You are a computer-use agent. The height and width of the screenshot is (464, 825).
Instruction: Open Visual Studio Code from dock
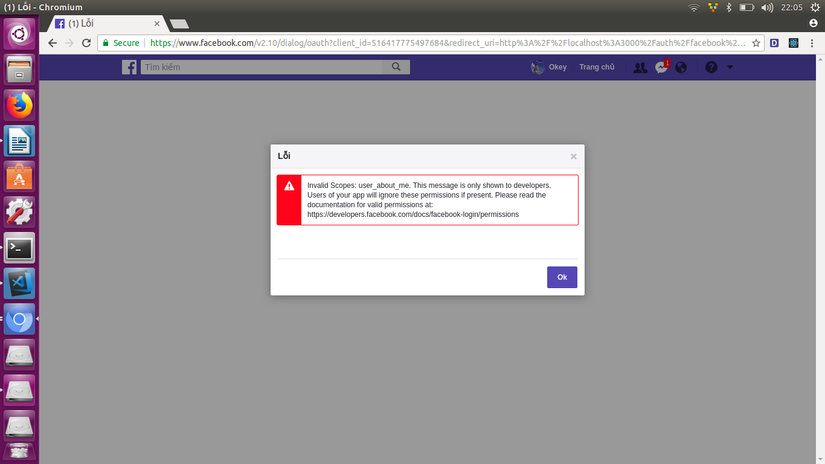19,284
